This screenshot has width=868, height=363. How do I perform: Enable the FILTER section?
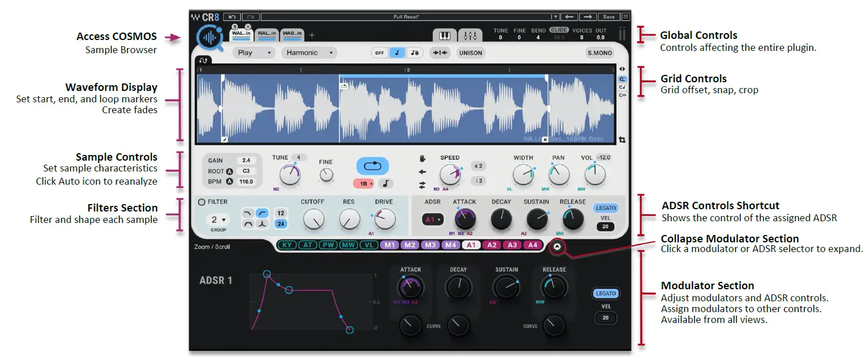point(205,201)
